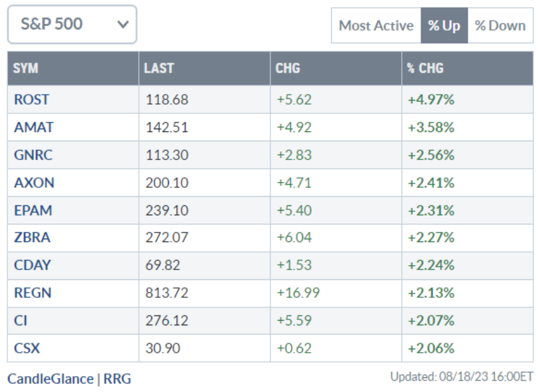Switch to the Most Active tab
The image size is (538, 392).
376,26
